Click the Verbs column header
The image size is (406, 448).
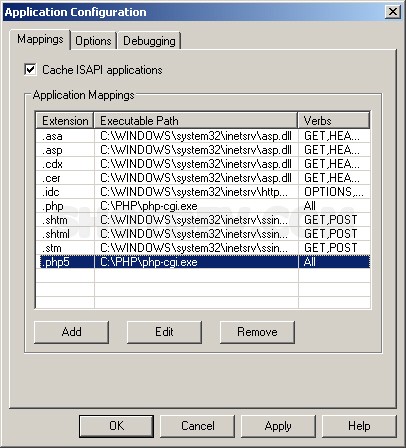(x=334, y=120)
